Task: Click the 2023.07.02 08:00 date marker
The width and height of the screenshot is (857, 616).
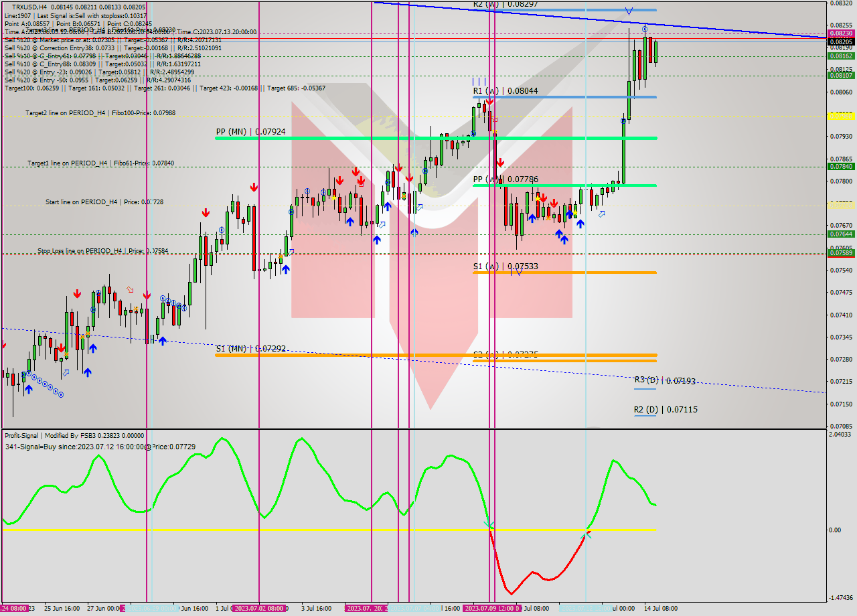Action: click(x=260, y=609)
